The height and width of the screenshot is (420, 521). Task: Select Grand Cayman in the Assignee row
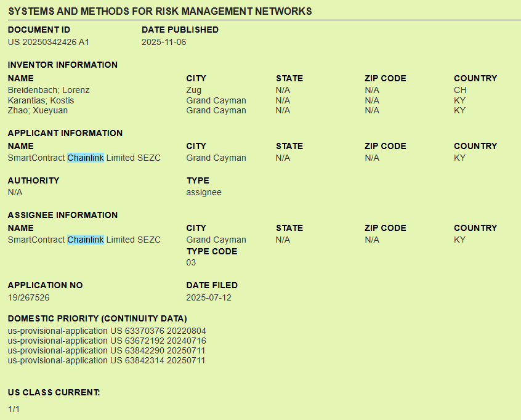(x=216, y=240)
